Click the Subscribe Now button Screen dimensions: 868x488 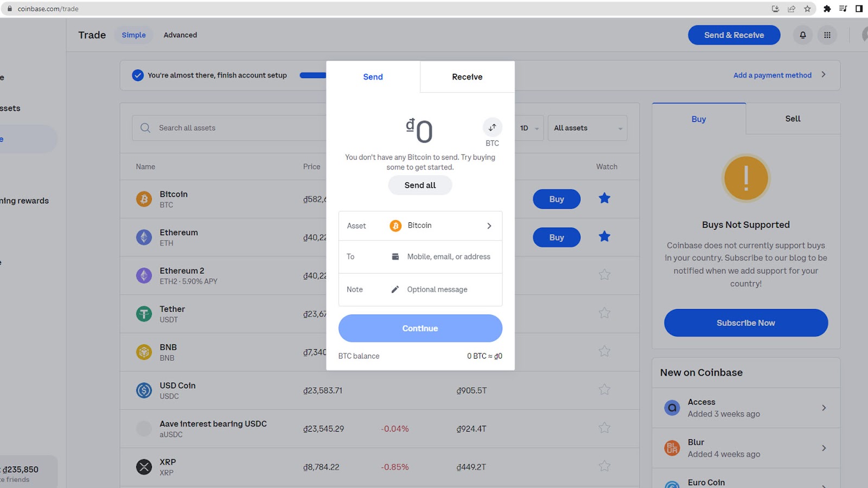(746, 323)
